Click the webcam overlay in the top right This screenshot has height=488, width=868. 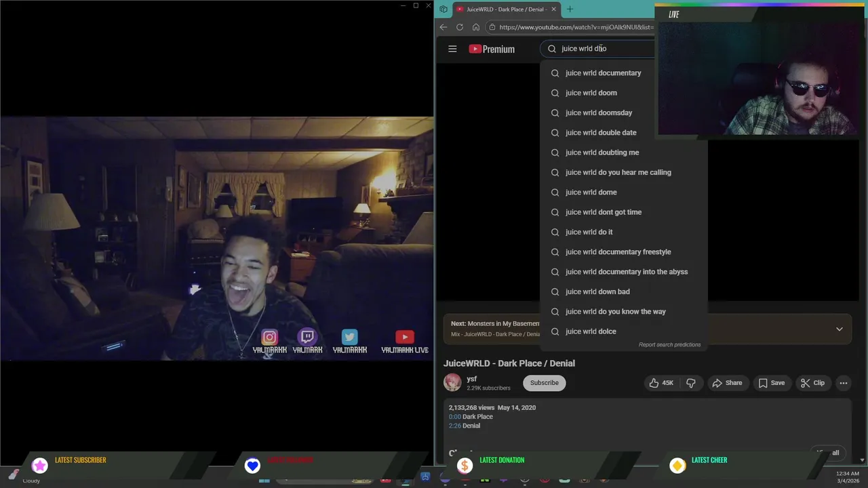[x=757, y=78]
